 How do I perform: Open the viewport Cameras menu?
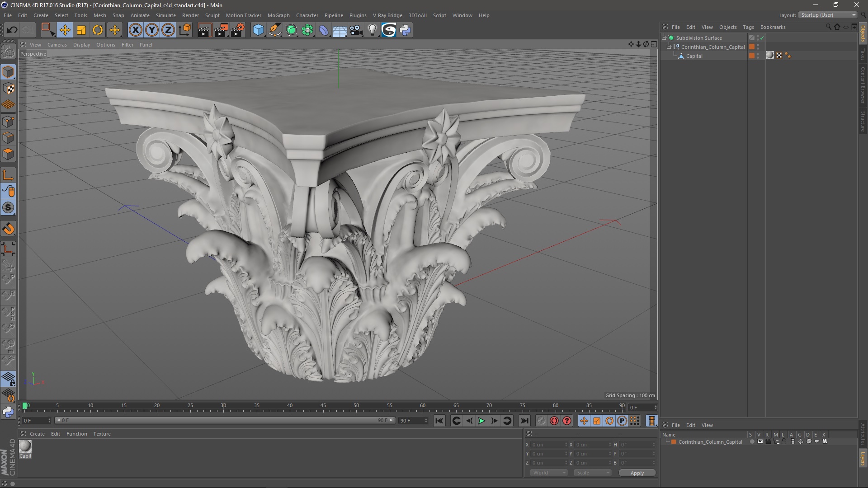click(x=57, y=45)
